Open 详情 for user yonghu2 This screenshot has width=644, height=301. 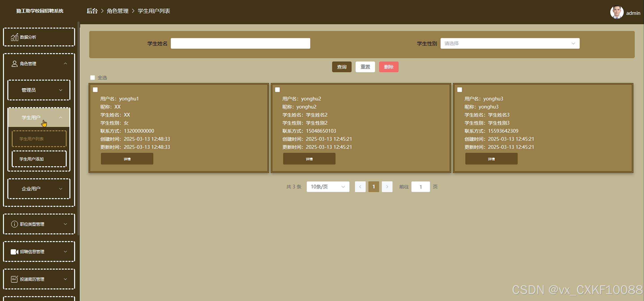pyautogui.click(x=309, y=159)
